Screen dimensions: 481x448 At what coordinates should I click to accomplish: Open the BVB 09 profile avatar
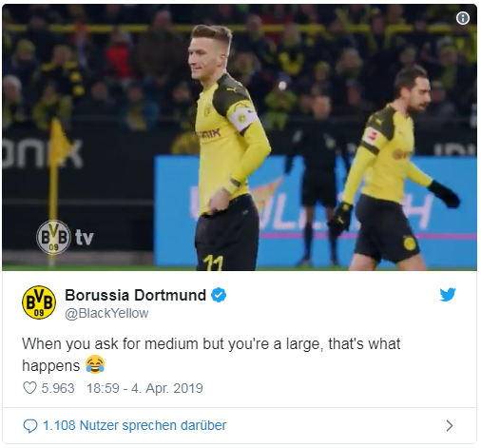39,302
